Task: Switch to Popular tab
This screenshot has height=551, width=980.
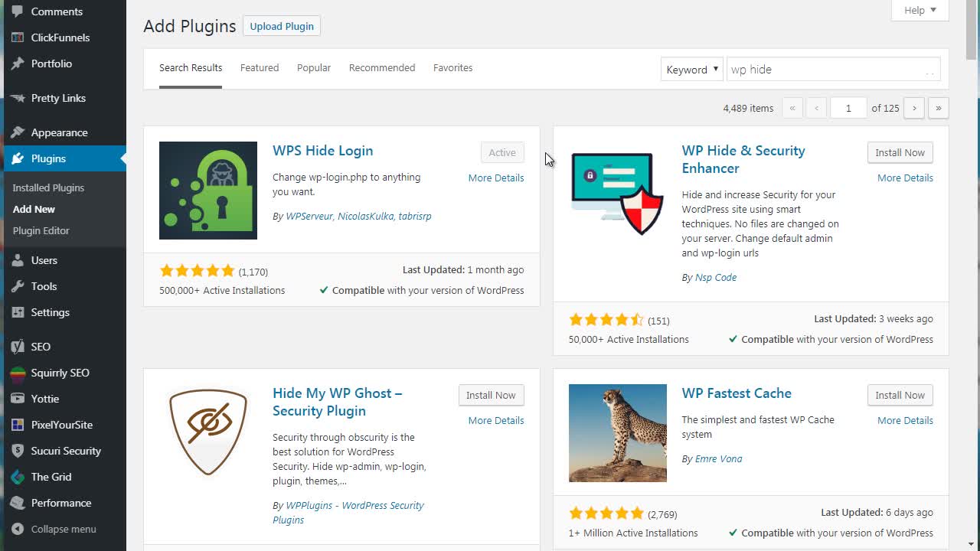Action: 314,68
